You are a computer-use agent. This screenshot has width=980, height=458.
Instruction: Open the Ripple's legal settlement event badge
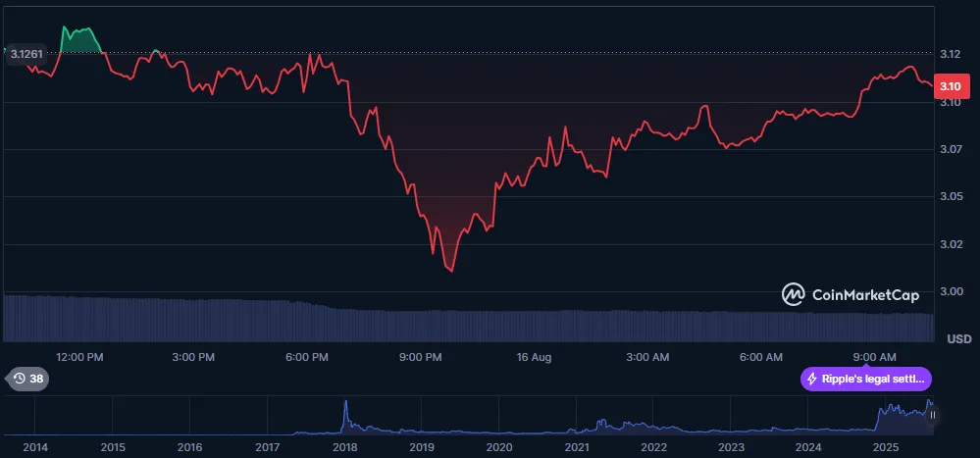[x=867, y=379]
